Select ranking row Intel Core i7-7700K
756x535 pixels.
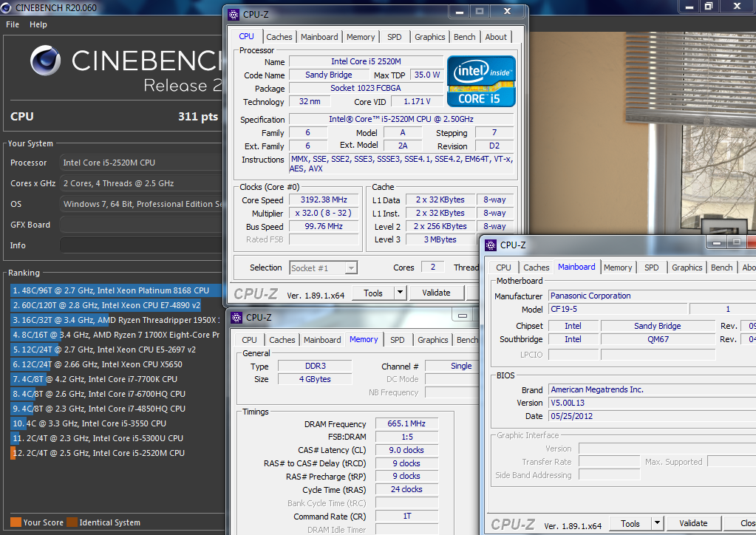116,379
